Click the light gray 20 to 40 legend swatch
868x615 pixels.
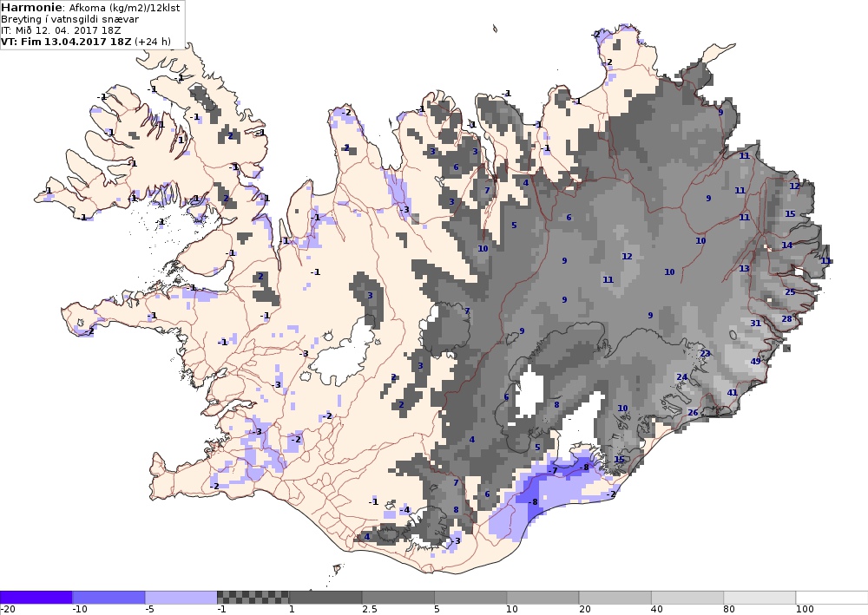(x=615, y=598)
